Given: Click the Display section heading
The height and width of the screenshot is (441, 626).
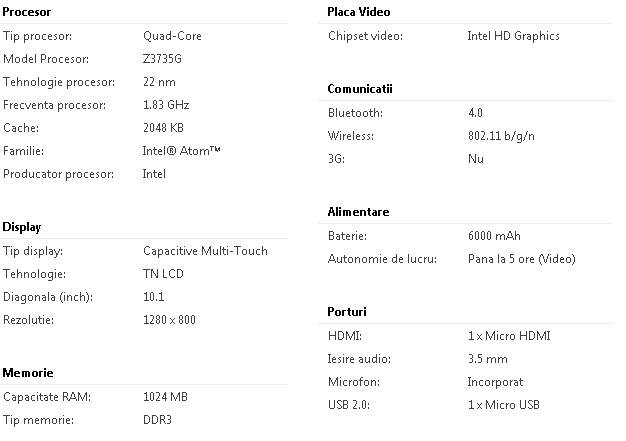Looking at the screenshot, I should tap(22, 227).
